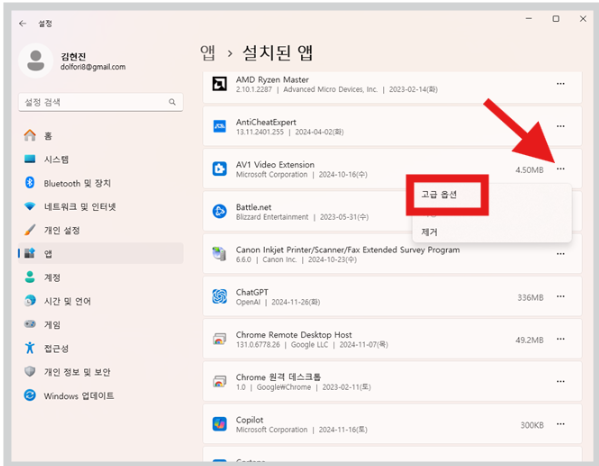Click the game controller icon

30,324
